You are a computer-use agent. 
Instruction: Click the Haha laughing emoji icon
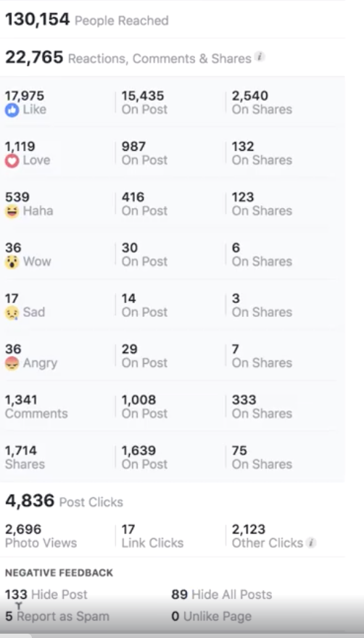click(12, 211)
